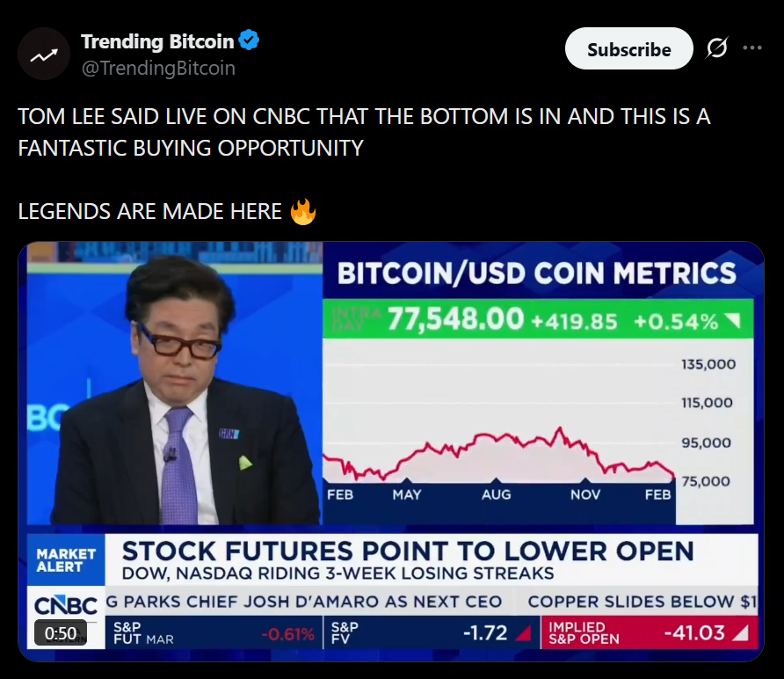Click the Bitcoin price 77,548.00 figure
784x679 pixels.
point(455,319)
